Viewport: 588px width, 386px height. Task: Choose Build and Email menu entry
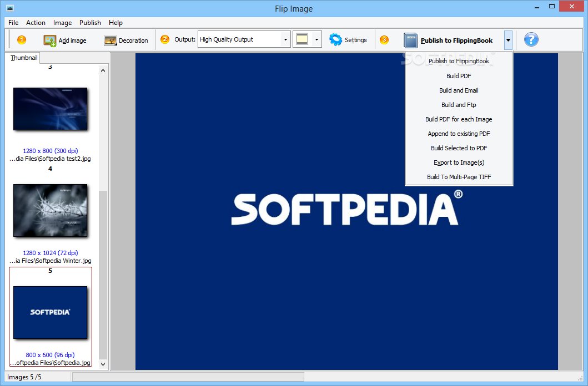pyautogui.click(x=459, y=90)
